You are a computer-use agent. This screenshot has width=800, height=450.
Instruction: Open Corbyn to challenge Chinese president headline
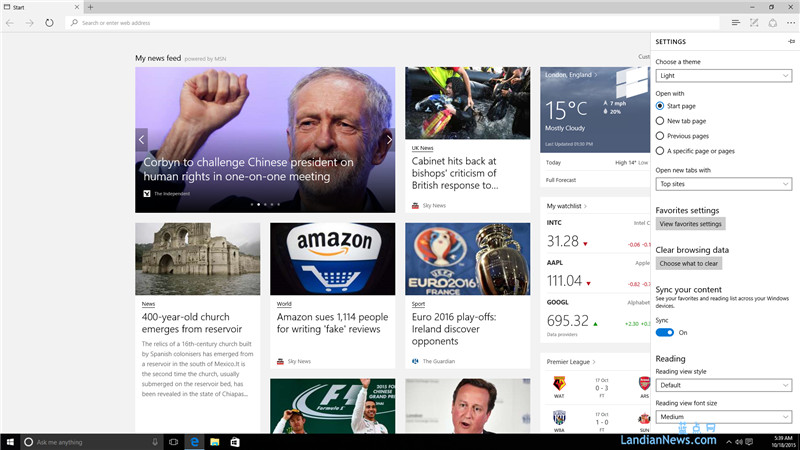pos(248,169)
